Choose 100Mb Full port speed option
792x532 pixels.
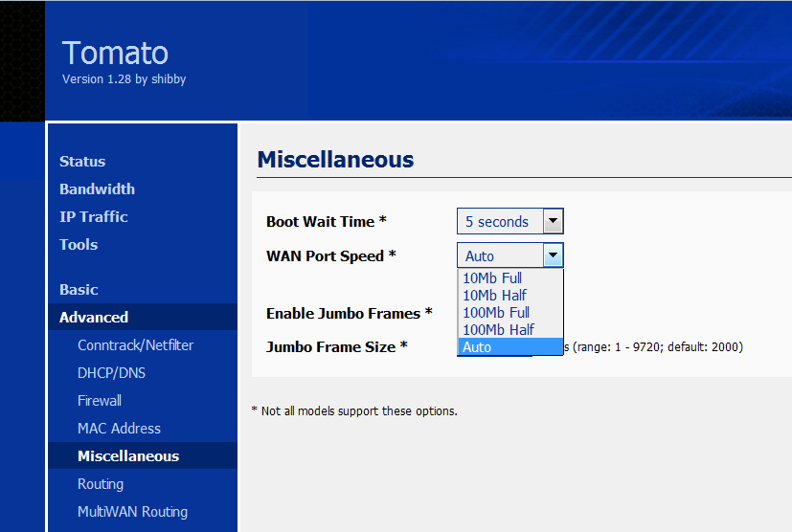click(x=510, y=313)
